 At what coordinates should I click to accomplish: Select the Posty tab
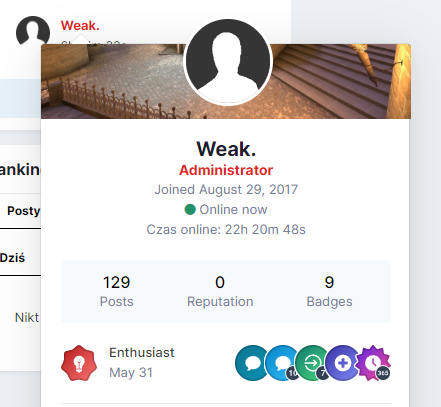point(21,211)
